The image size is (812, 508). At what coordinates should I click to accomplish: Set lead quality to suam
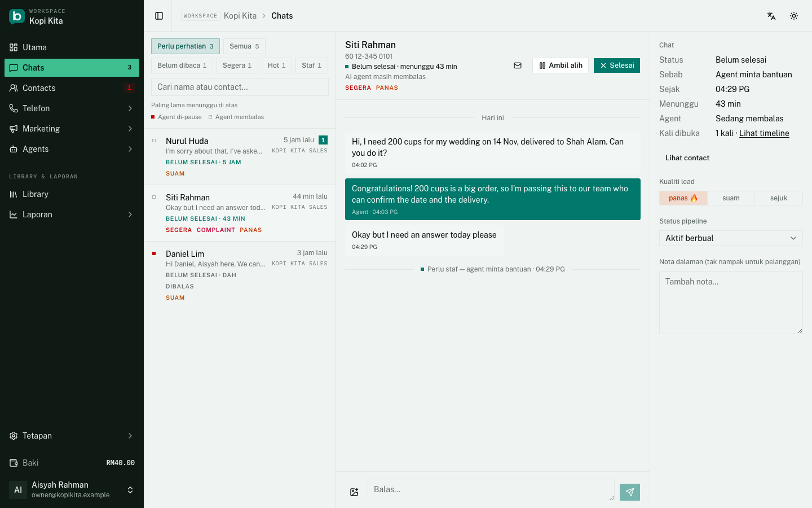coord(731,198)
